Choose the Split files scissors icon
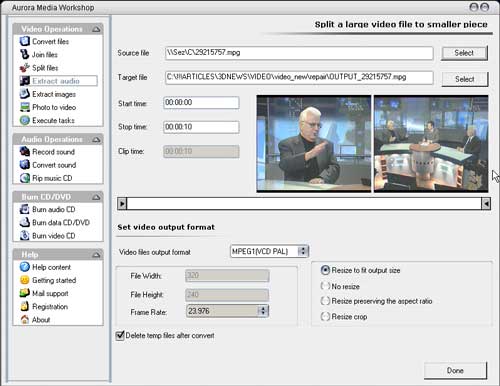Viewport: 500px width, 386px height. (x=25, y=68)
